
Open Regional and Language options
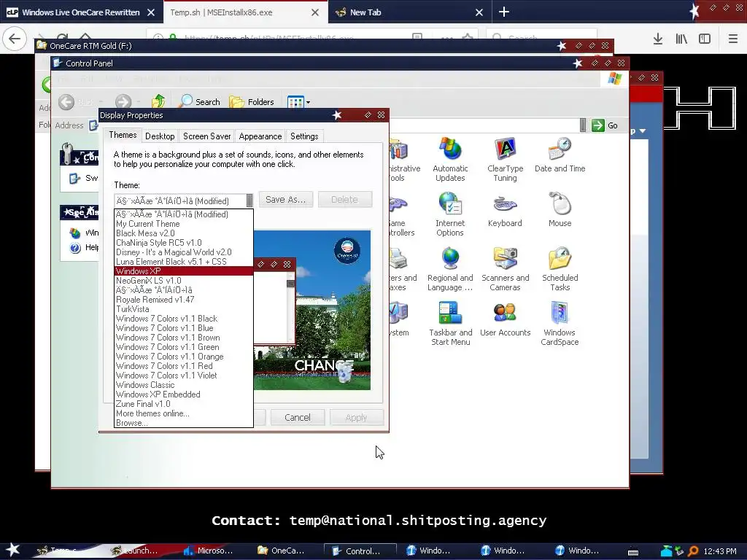click(449, 269)
